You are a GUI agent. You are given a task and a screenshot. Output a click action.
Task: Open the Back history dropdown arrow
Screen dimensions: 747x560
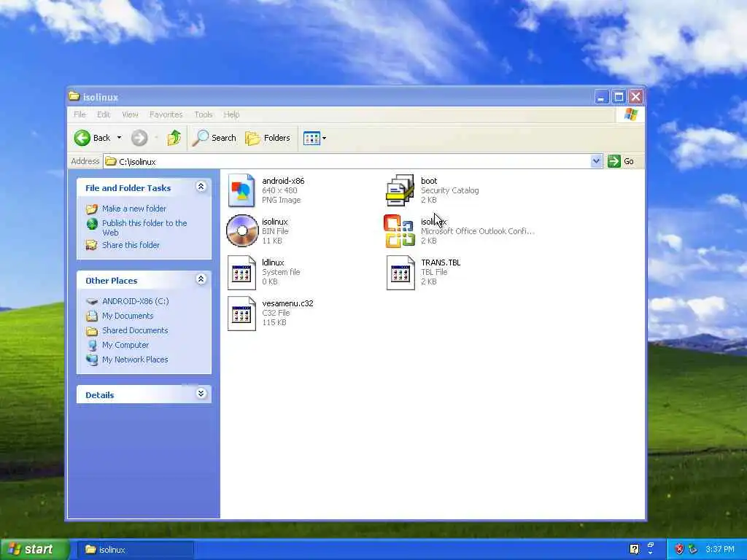(x=119, y=138)
